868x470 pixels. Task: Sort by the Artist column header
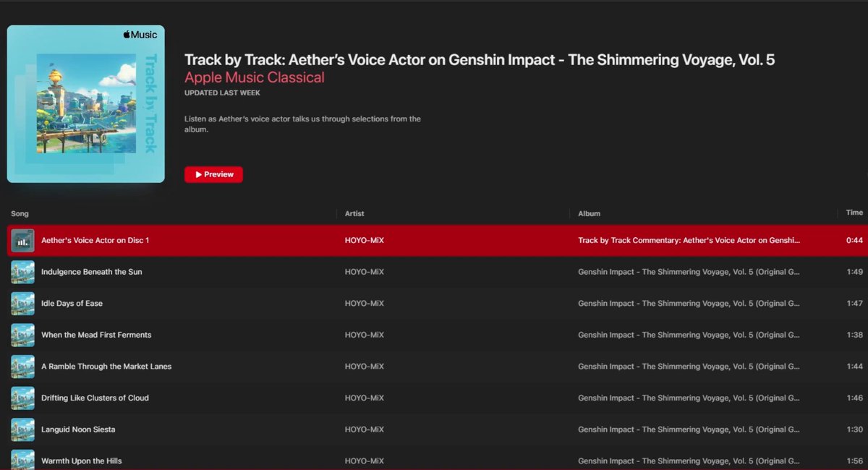[355, 213]
